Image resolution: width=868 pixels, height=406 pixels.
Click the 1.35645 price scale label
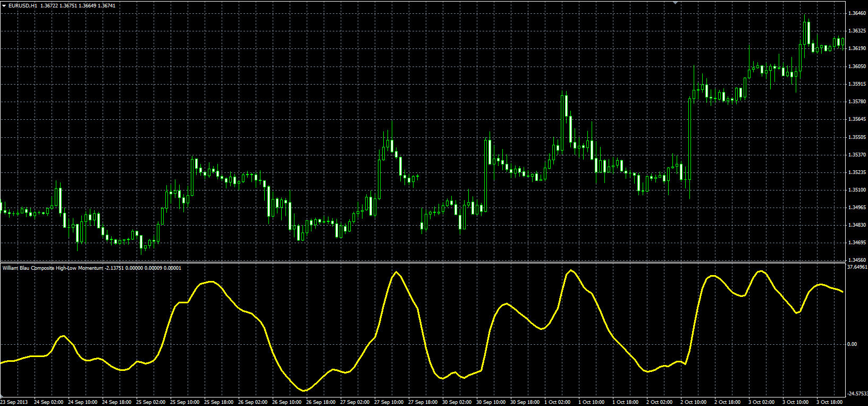857,119
